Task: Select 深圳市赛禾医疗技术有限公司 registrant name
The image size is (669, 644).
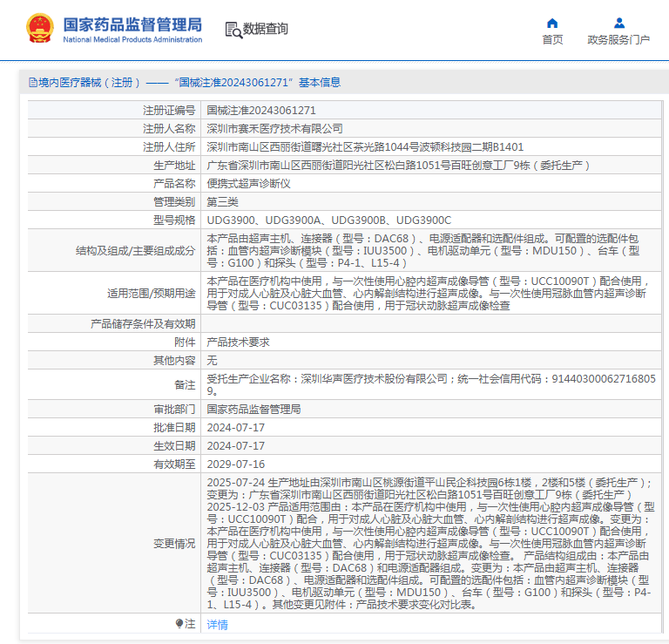Action: pos(274,129)
